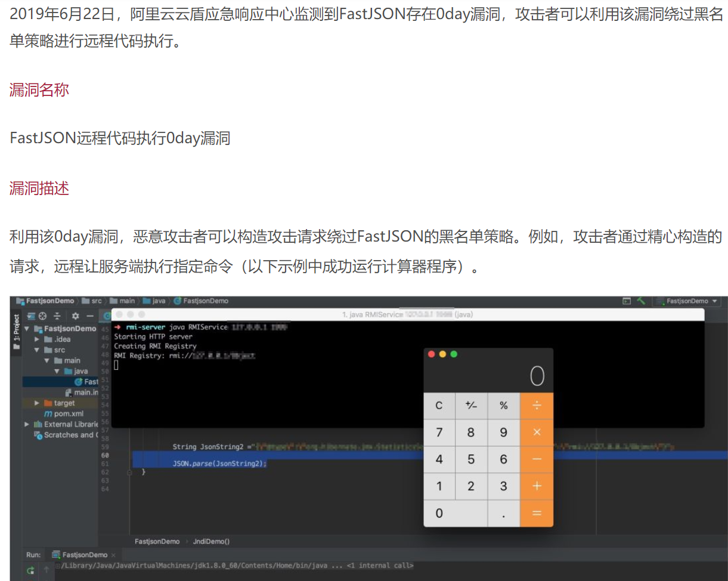Click the .idea folder label
This screenshot has width=728, height=581.
click(x=63, y=339)
